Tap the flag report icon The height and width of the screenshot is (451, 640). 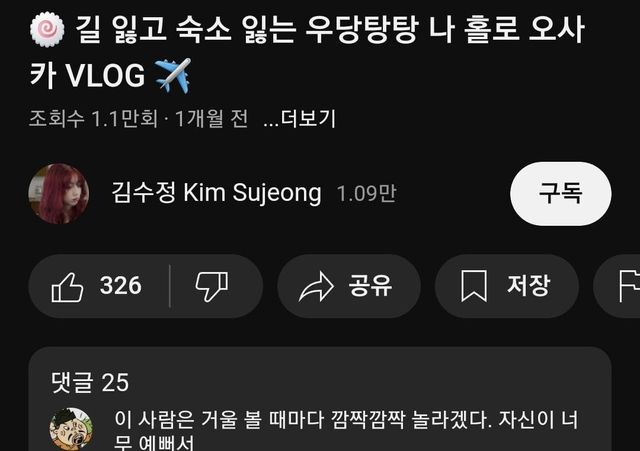pyautogui.click(x=629, y=286)
